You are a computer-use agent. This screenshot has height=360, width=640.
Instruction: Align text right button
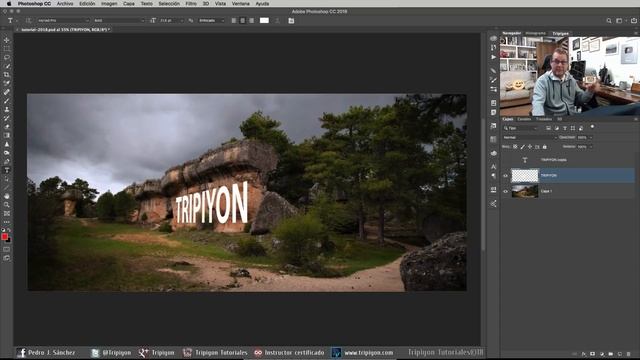[251, 20]
